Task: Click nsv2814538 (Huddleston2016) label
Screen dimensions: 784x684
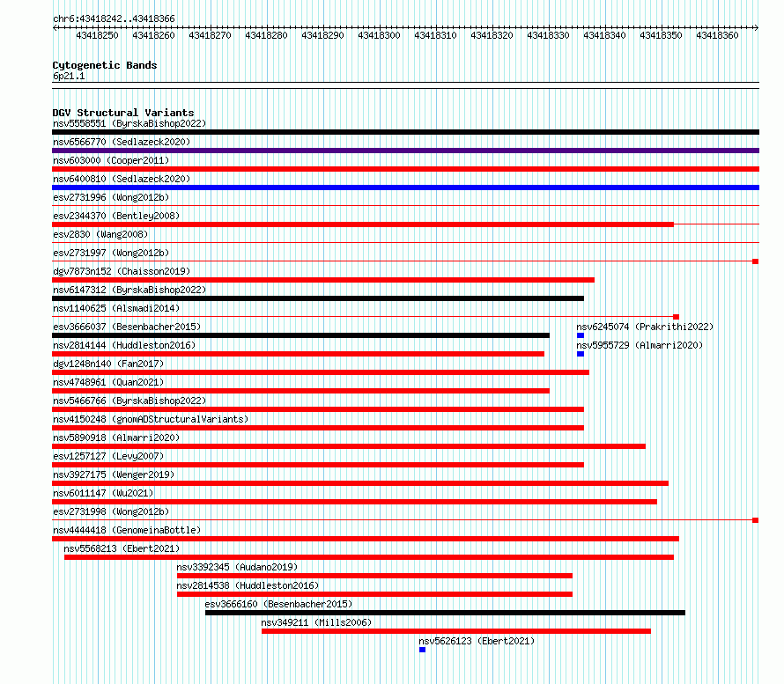Action: (248, 585)
